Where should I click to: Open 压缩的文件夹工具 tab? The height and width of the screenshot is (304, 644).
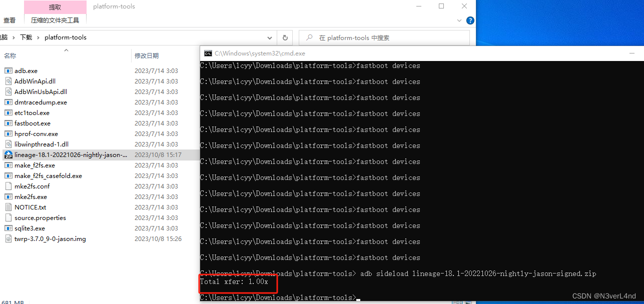coord(55,20)
